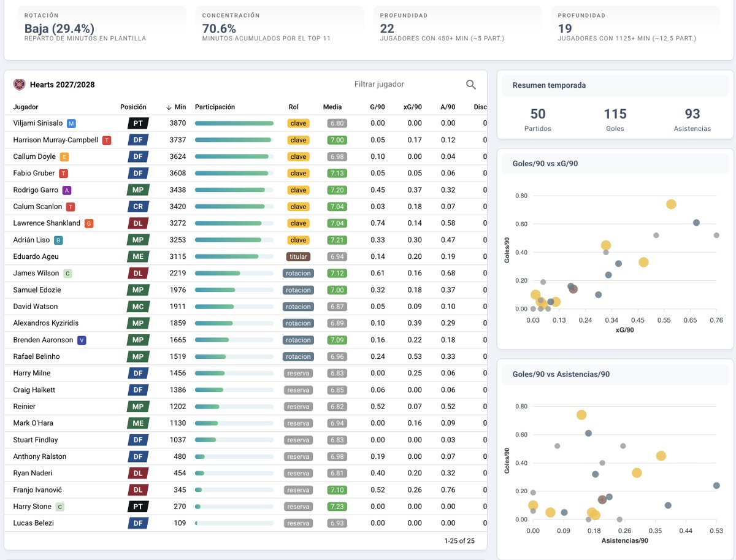Sort the table by the Min column
Screen dimensions: 736x560
[176, 107]
